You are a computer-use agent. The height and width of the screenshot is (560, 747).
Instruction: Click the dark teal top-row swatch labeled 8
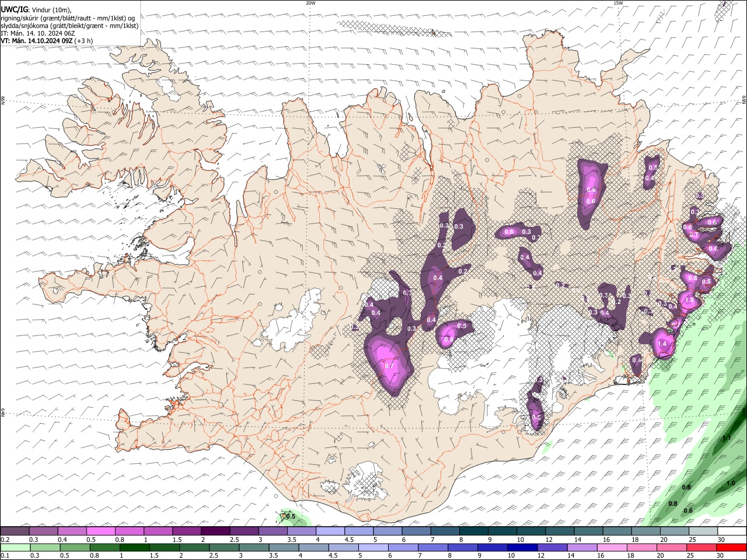(474, 531)
